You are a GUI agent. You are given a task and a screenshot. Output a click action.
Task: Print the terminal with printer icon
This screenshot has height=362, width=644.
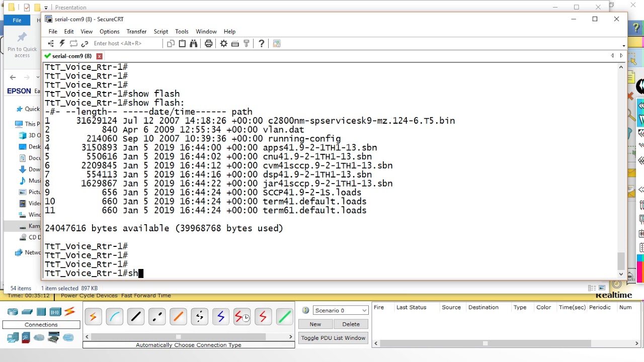tap(209, 44)
